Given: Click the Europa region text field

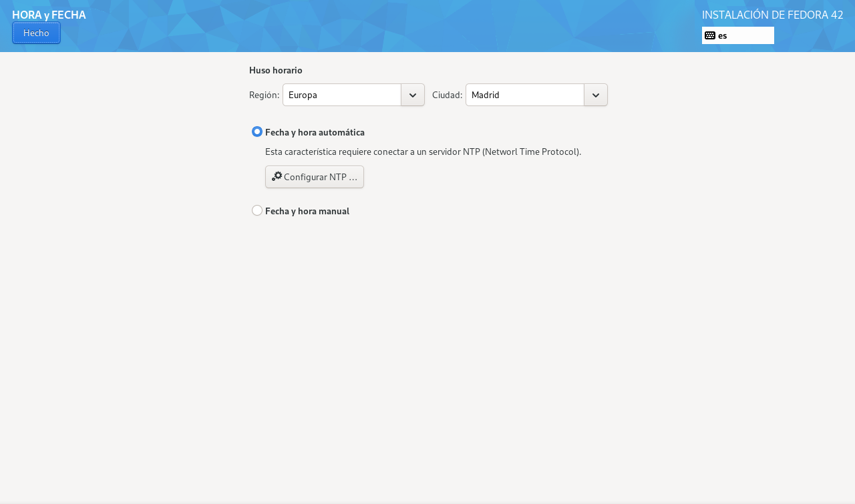Looking at the screenshot, I should [342, 95].
